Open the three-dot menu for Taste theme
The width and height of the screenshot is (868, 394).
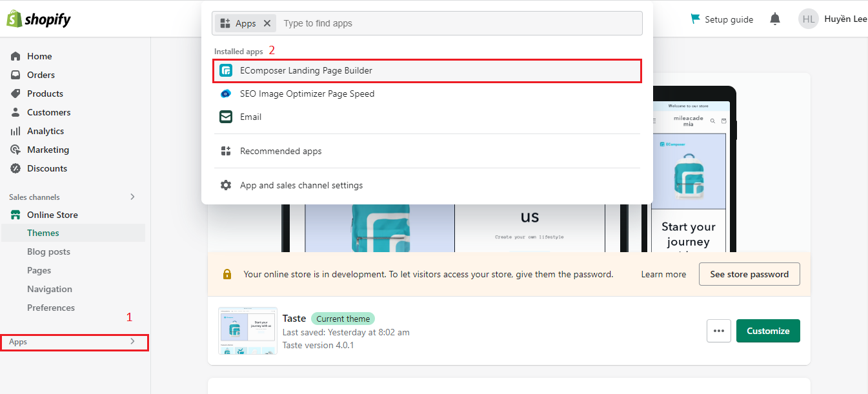pyautogui.click(x=719, y=331)
